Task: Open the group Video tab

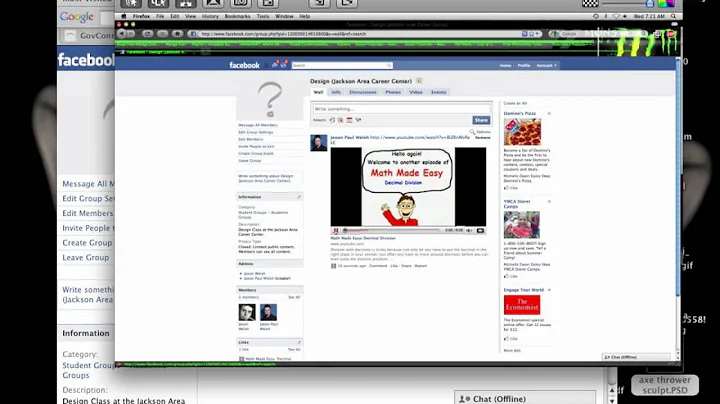Action: point(416,92)
